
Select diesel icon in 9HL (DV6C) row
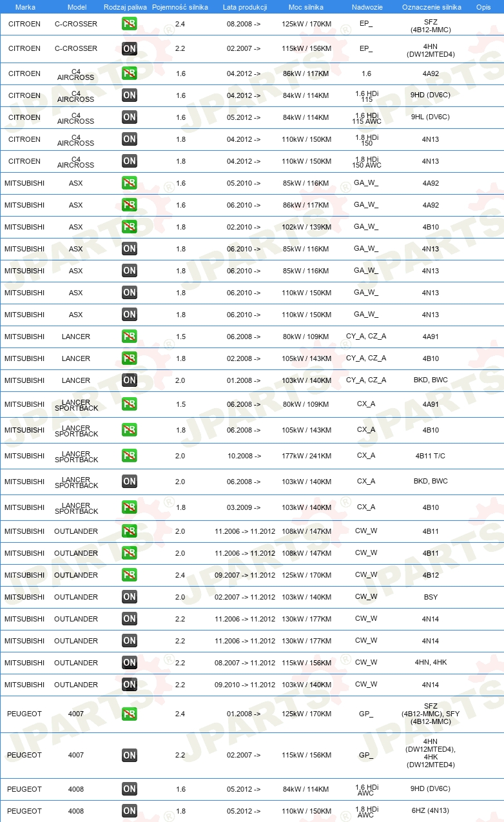coord(130,117)
